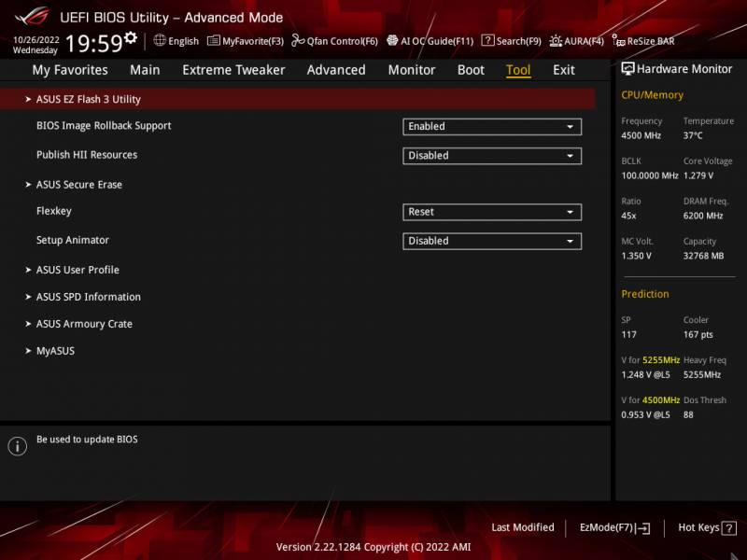The height and width of the screenshot is (560, 747).
Task: Click BCLK value 100.0000 MHz
Action: click(649, 175)
